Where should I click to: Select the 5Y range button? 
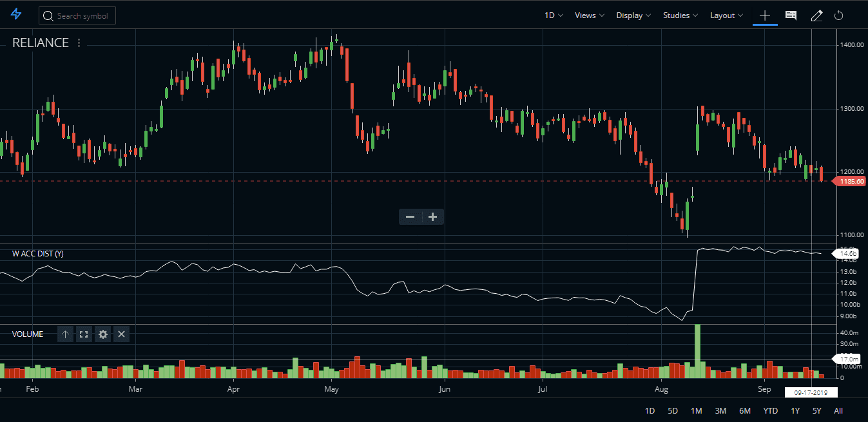point(817,410)
